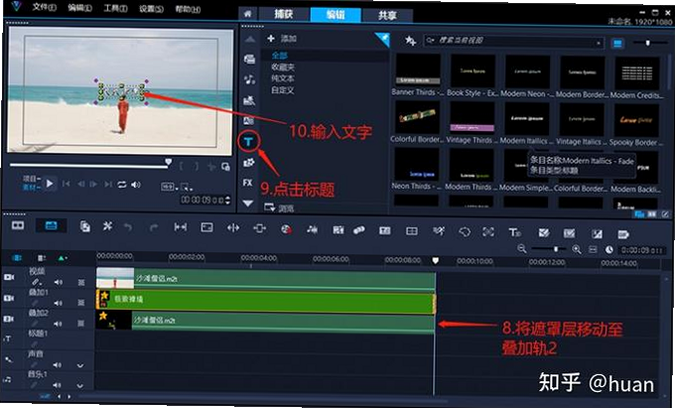Click the project duration clock icon
The height and width of the screenshot is (408, 675).
point(609,249)
